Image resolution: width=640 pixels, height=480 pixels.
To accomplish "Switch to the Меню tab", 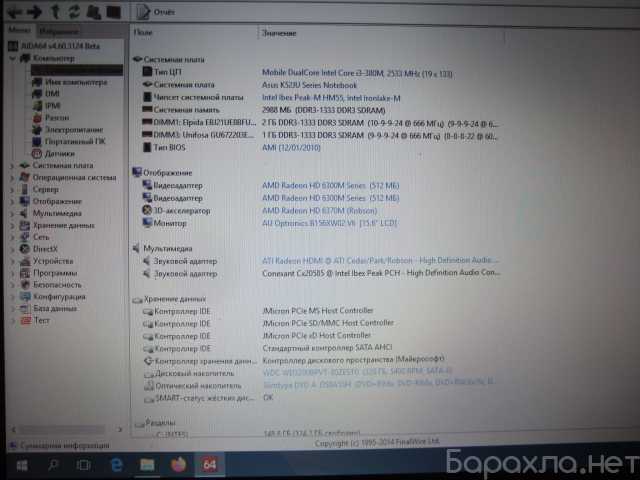I will click(19, 30).
